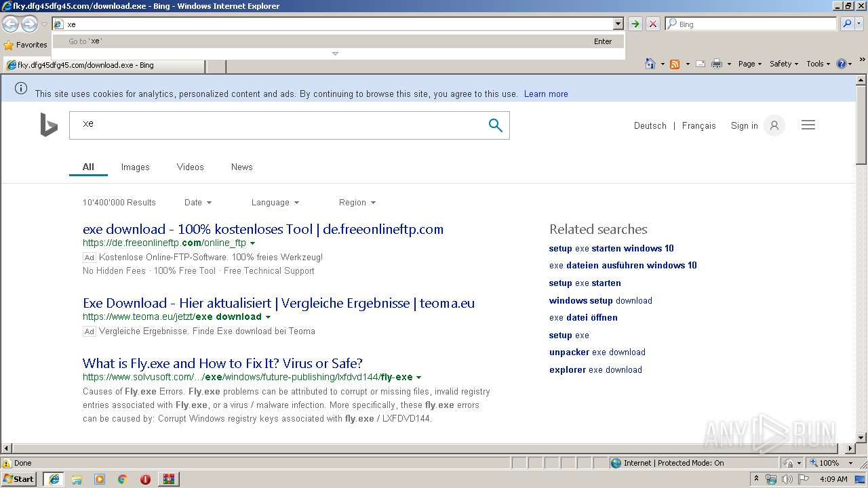
Task: Open the Region filter dropdown
Action: (357, 203)
